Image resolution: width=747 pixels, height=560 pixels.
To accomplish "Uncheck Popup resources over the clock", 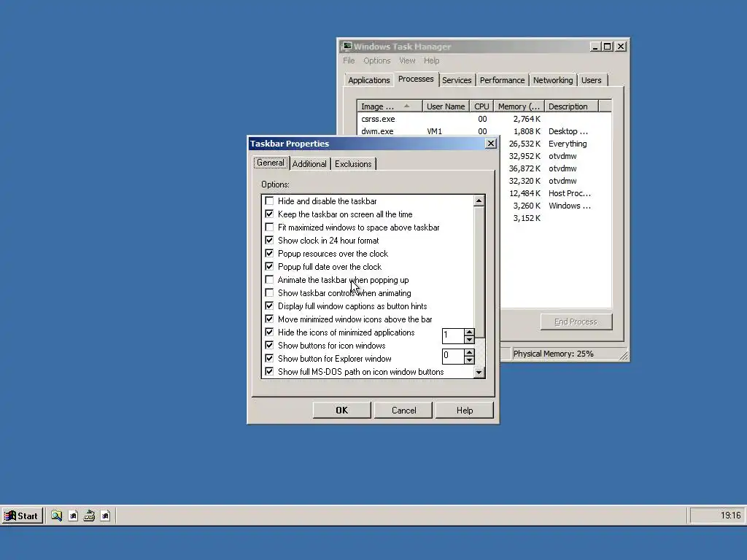I will pyautogui.click(x=270, y=253).
